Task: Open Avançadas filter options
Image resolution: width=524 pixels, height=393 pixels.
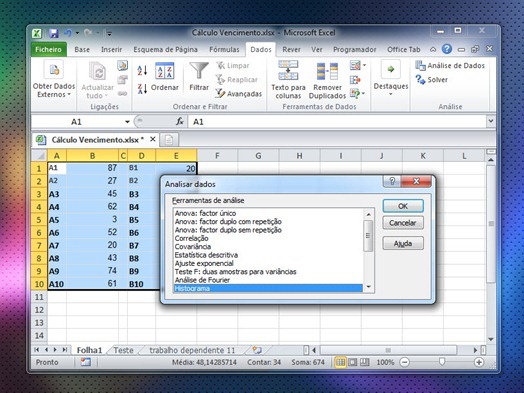Action: click(x=239, y=94)
